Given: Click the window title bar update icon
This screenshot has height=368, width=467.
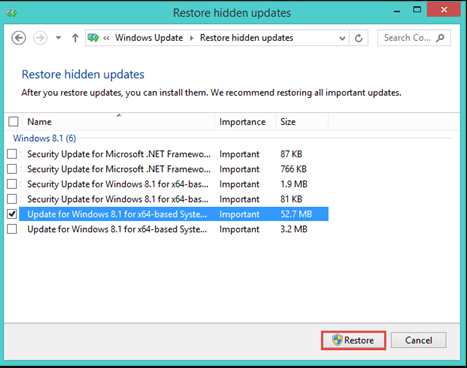Looking at the screenshot, I should point(12,13).
